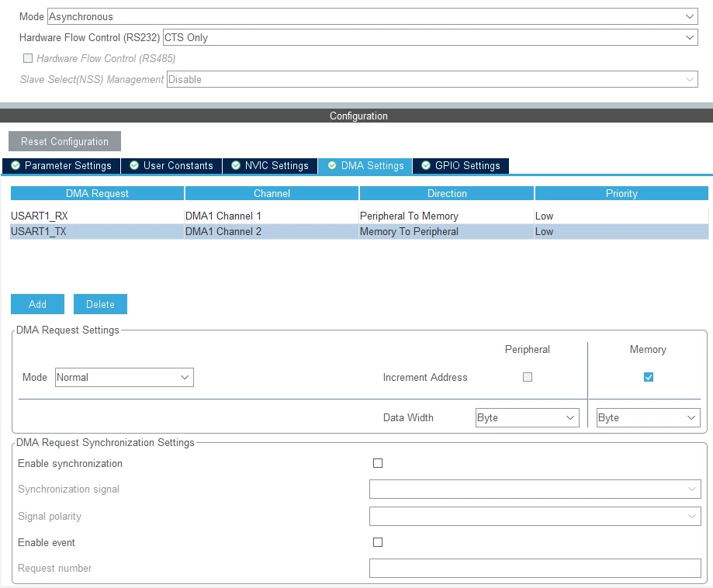Tick the Enable synchronization checkbox

click(378, 463)
